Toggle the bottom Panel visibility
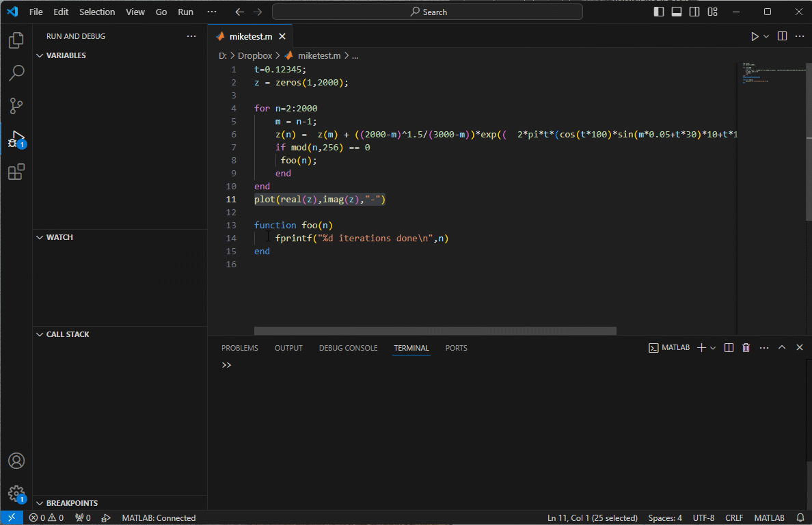This screenshot has width=812, height=525. [676, 12]
